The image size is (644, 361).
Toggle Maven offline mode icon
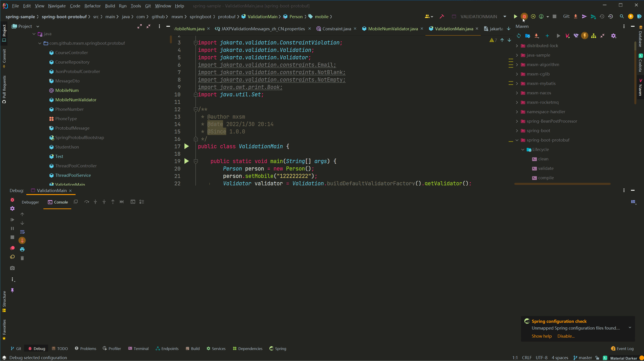point(576,36)
